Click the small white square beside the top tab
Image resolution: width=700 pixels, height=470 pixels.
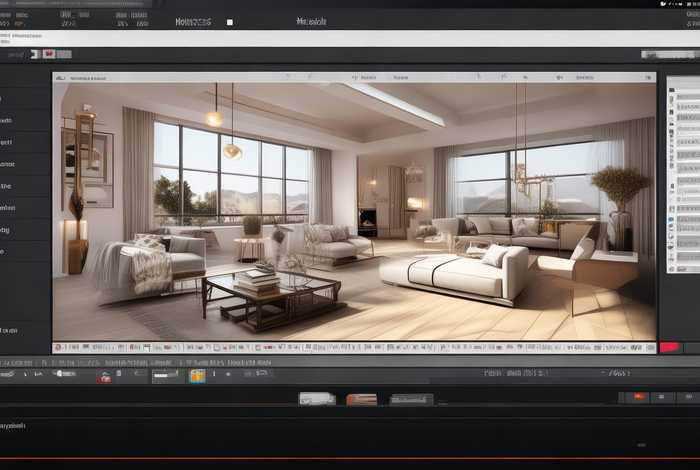click(229, 21)
